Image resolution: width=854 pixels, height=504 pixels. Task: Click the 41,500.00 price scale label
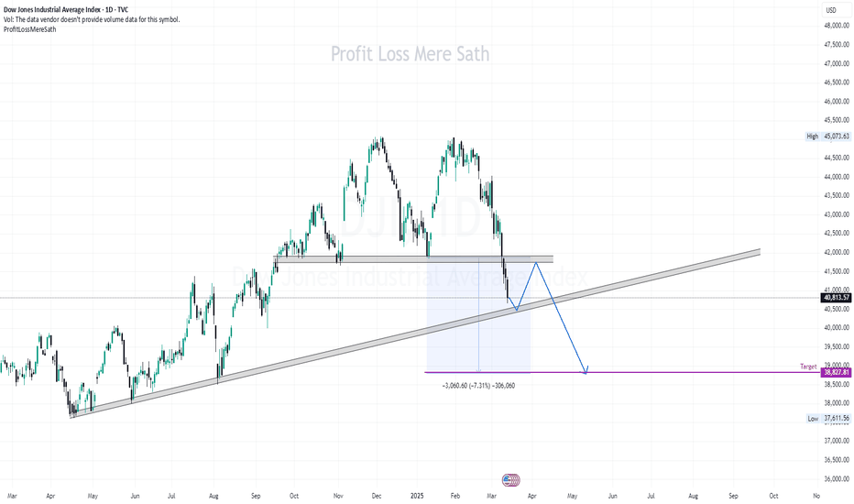click(837, 271)
